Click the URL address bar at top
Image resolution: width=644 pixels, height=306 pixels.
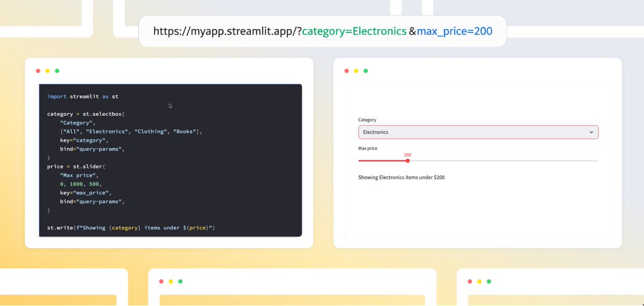[x=322, y=31]
